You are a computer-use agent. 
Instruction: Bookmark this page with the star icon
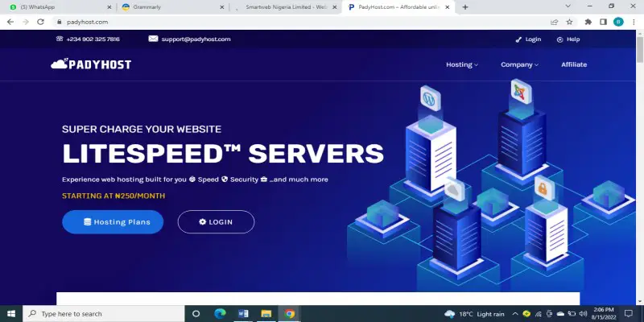pyautogui.click(x=569, y=22)
